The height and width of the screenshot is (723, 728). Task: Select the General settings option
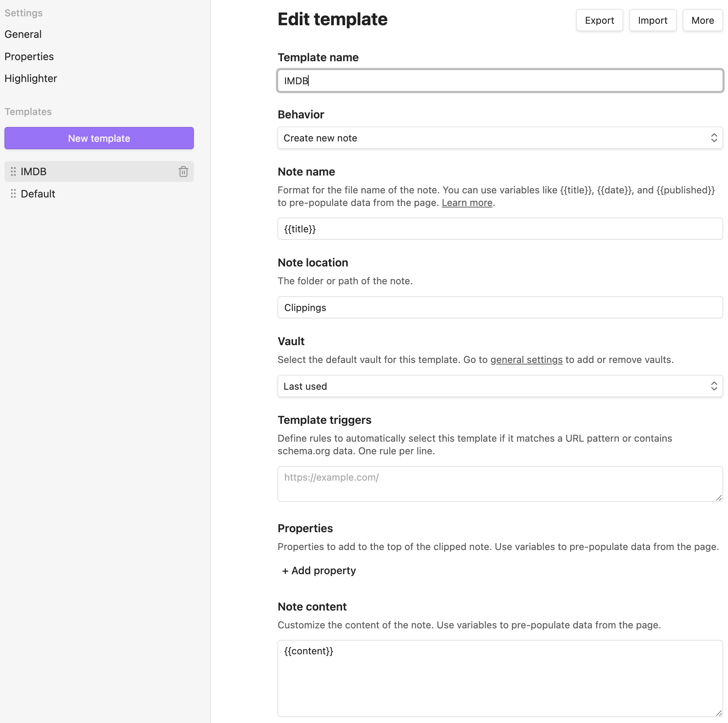tap(23, 34)
